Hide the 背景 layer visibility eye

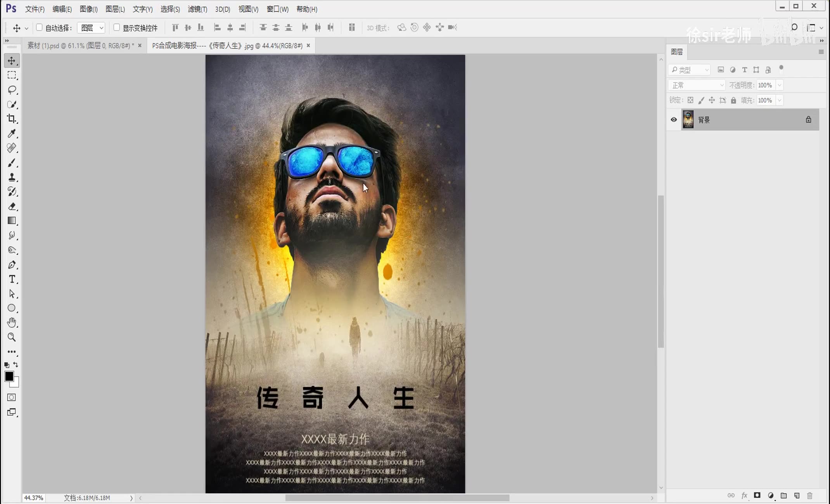[674, 119]
